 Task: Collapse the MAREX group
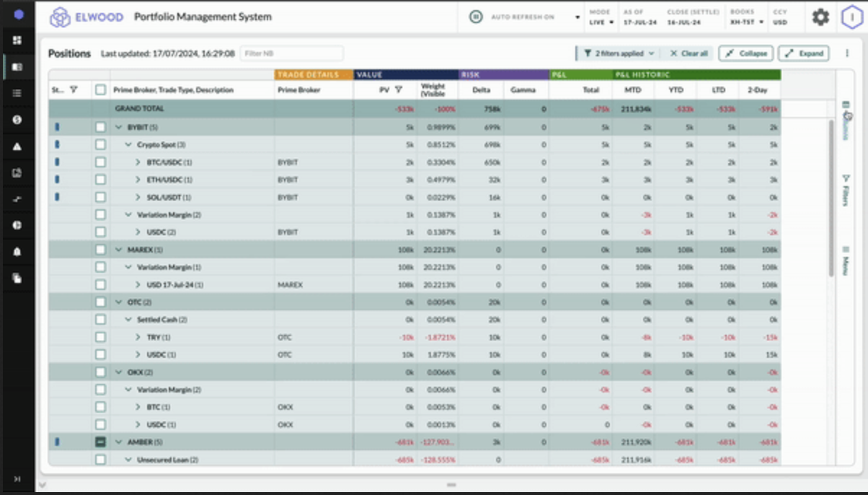tap(119, 250)
